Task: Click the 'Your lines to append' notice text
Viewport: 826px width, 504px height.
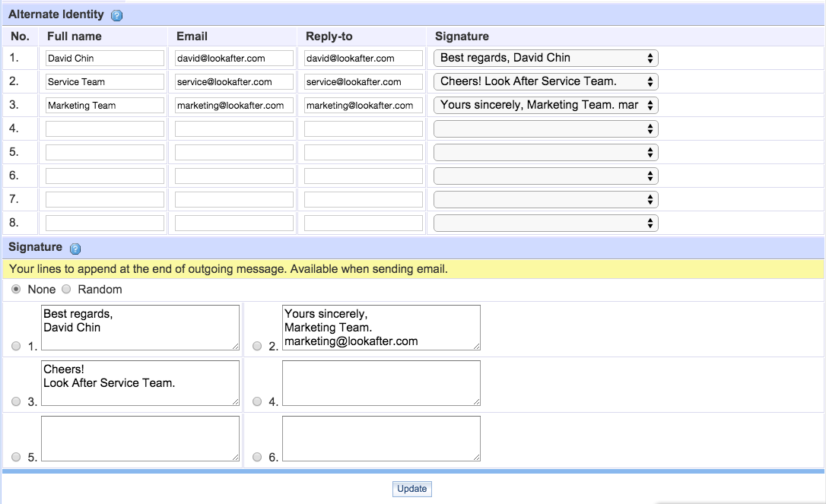Action: (x=228, y=269)
